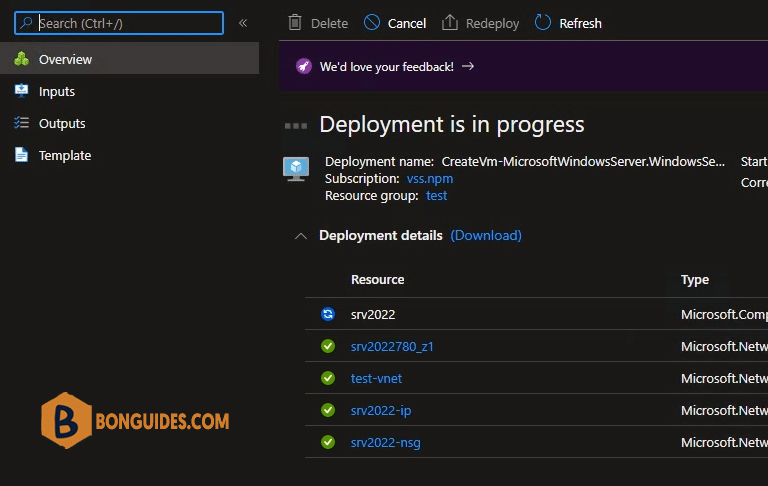Open the test resource group link
Screen dimensions: 768x486
point(436,195)
